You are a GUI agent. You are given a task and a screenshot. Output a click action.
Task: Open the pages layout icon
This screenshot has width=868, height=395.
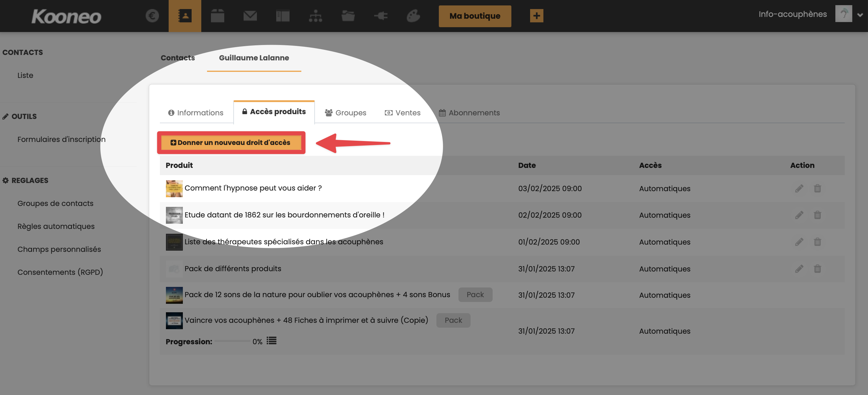point(283,16)
